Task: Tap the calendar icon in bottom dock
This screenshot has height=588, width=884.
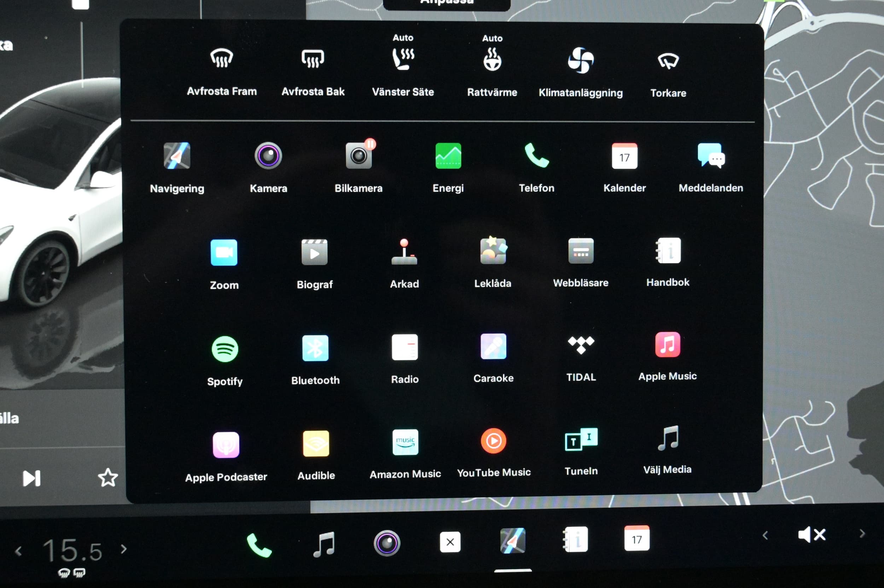Action: [x=636, y=538]
